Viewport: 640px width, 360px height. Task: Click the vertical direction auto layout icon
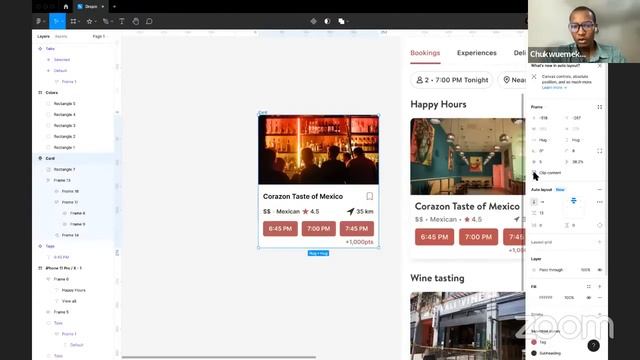point(534,202)
